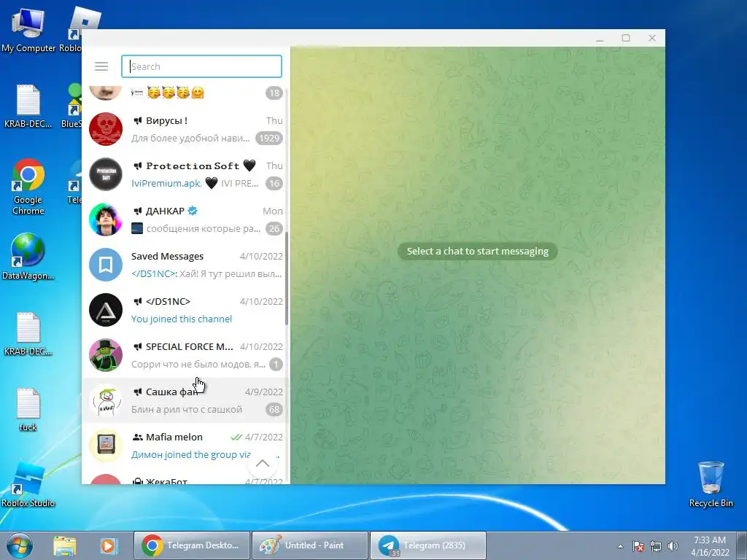Click the 1929 unread badge
747x560 pixels.
[269, 138]
